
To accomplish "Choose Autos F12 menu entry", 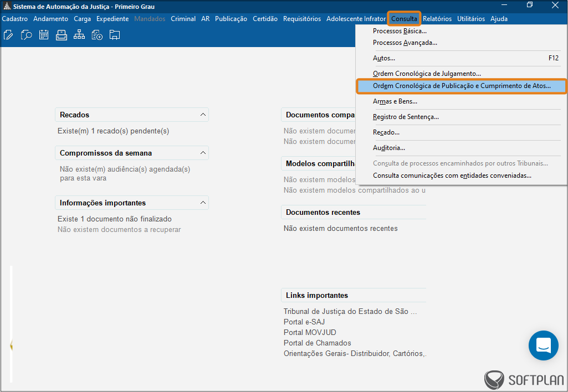I will click(x=461, y=58).
